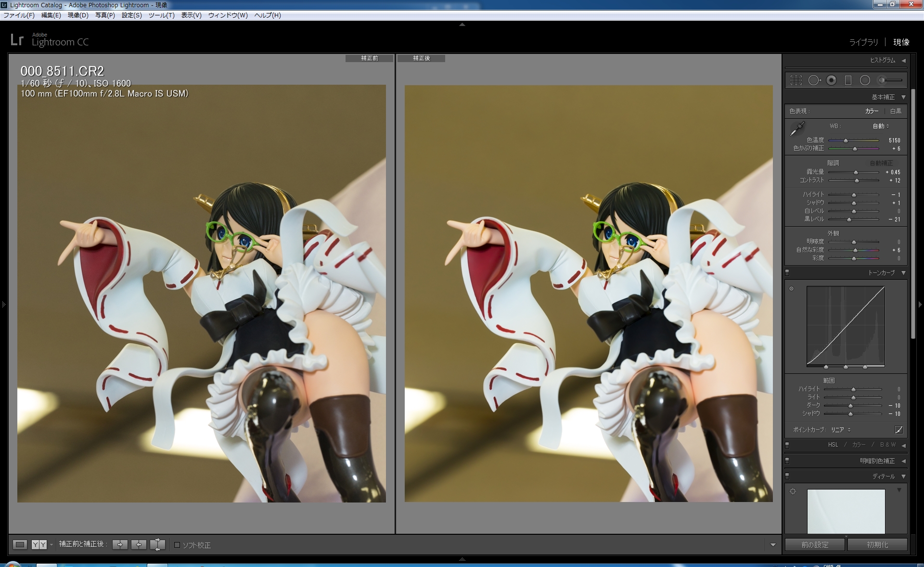Select the Spot Removal tool
Viewport: 924px width, 567px height.
[814, 80]
